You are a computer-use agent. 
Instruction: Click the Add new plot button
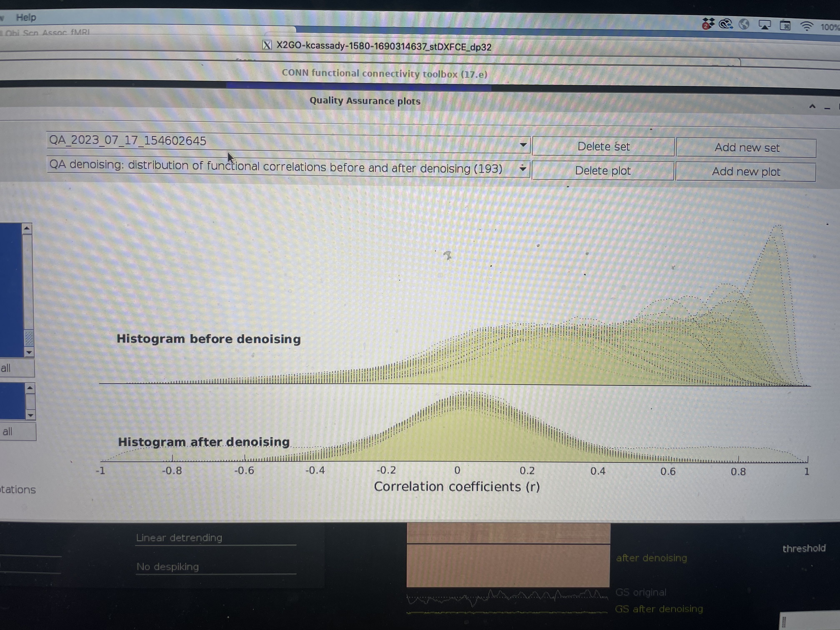click(x=745, y=172)
